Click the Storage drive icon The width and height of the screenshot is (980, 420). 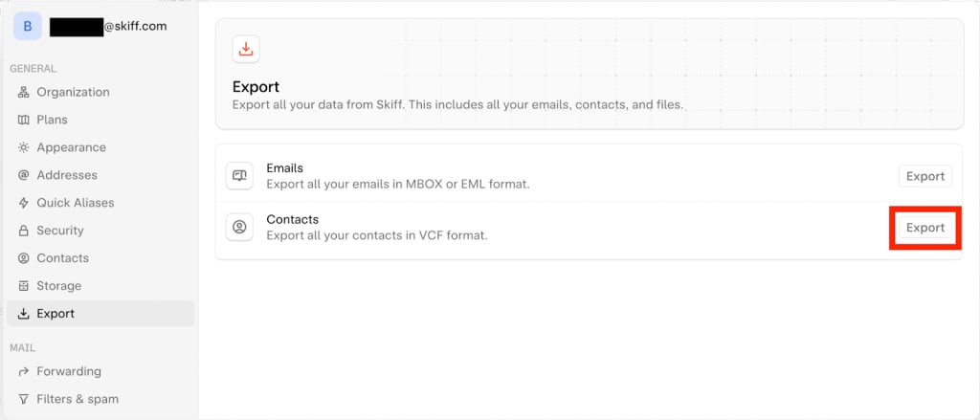(23, 286)
